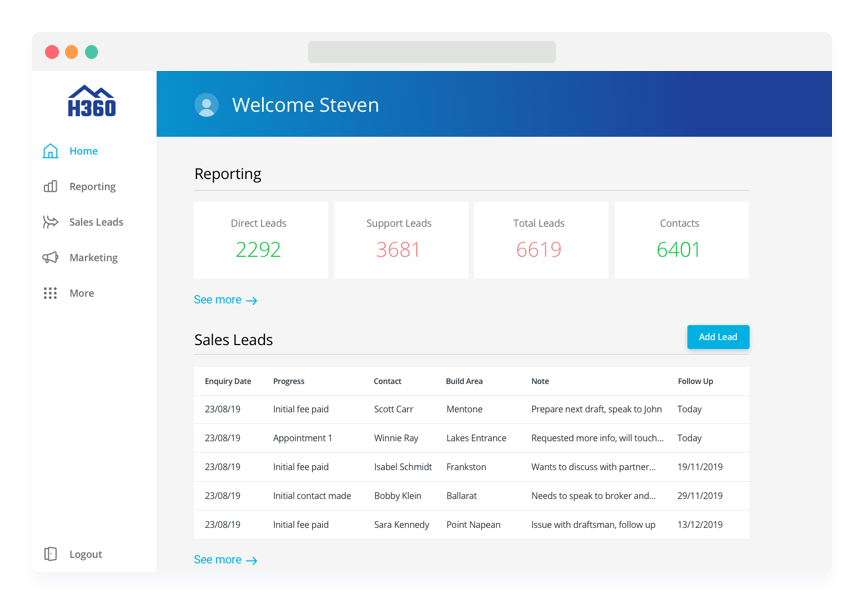Screen dimensions: 864x604
Task: Click the Home house icon in sidebar
Action: coord(50,151)
